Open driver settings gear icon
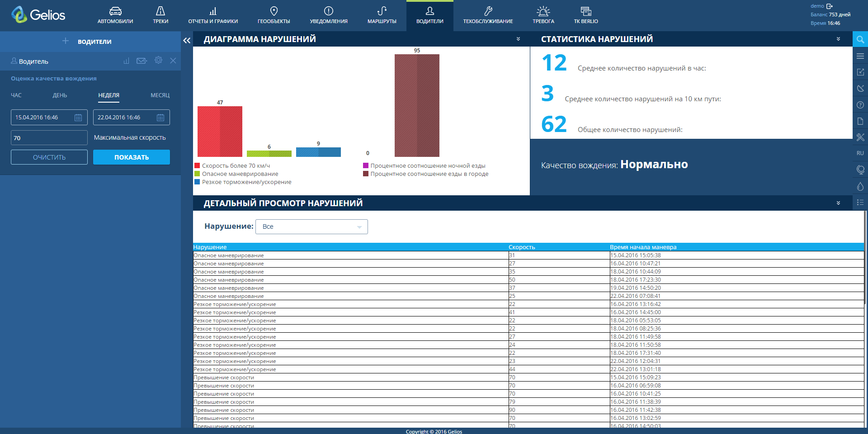The width and height of the screenshot is (868, 434). coord(158,61)
